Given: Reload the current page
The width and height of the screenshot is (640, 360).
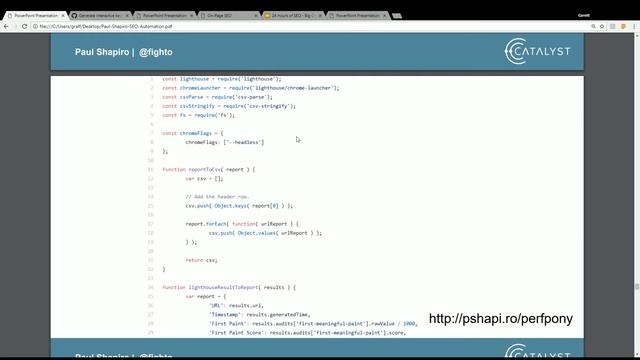Looking at the screenshot, I should (24, 26).
